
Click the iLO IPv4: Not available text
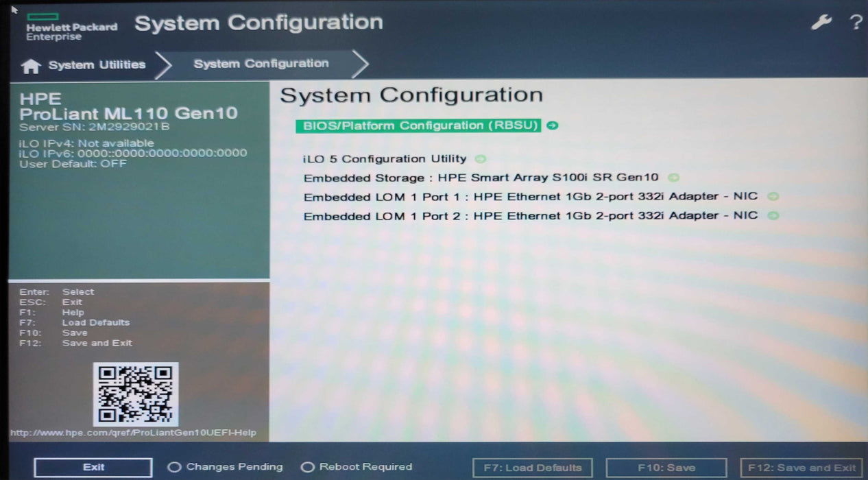click(x=86, y=143)
